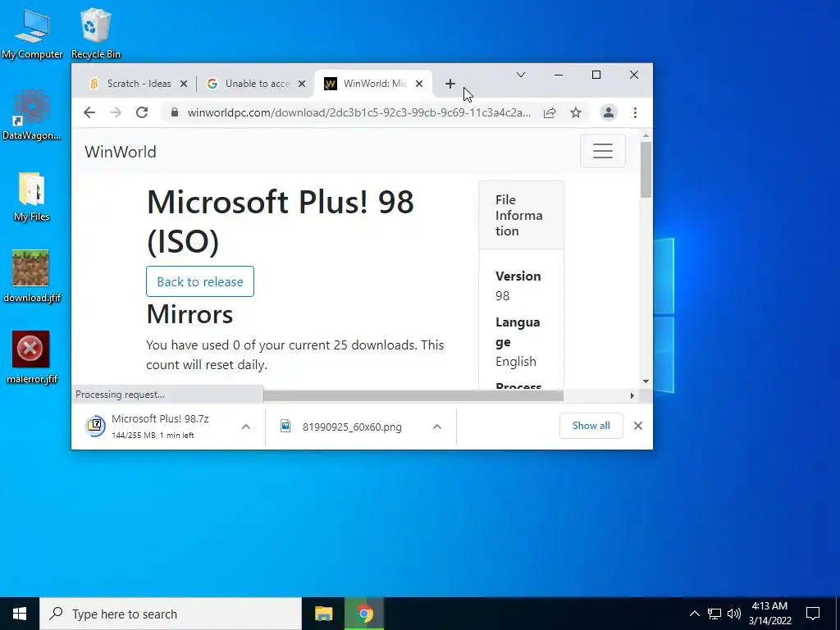The image size is (840, 630).
Task: Click the winworldpc.com address bar
Action: coord(359,112)
